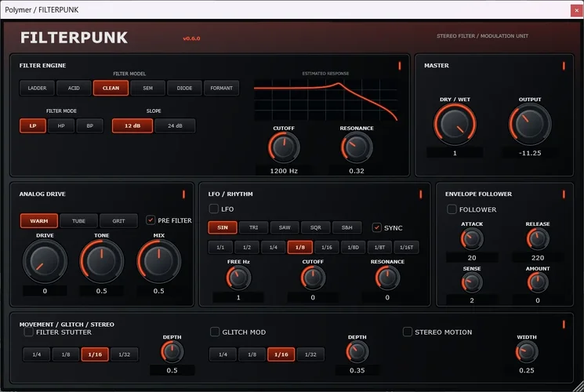Set filter mode to LP

click(x=33, y=125)
